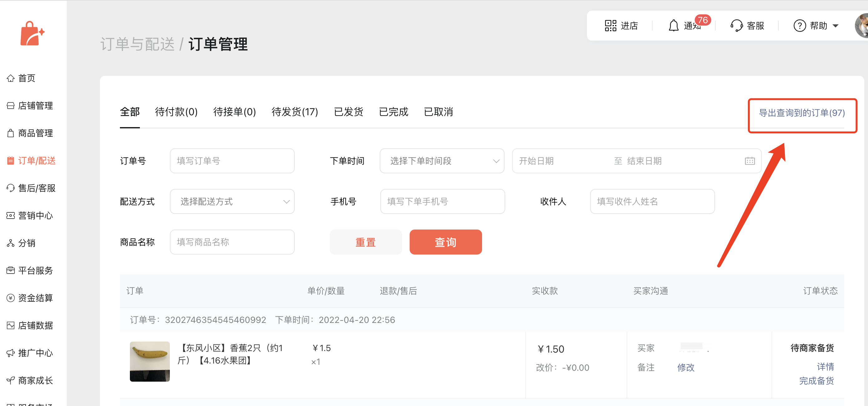Click the 帮助 question mark icon

(799, 26)
